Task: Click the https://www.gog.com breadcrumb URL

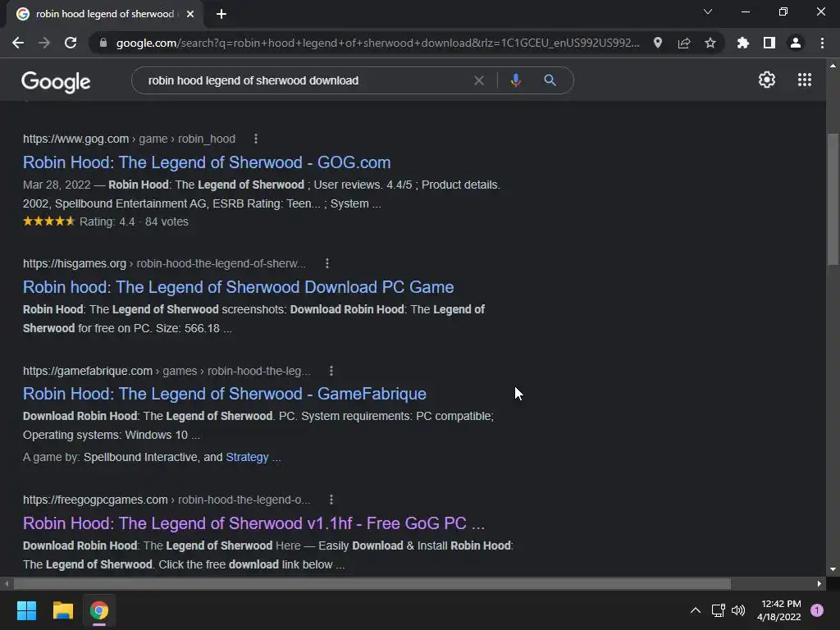Action: 75,139
